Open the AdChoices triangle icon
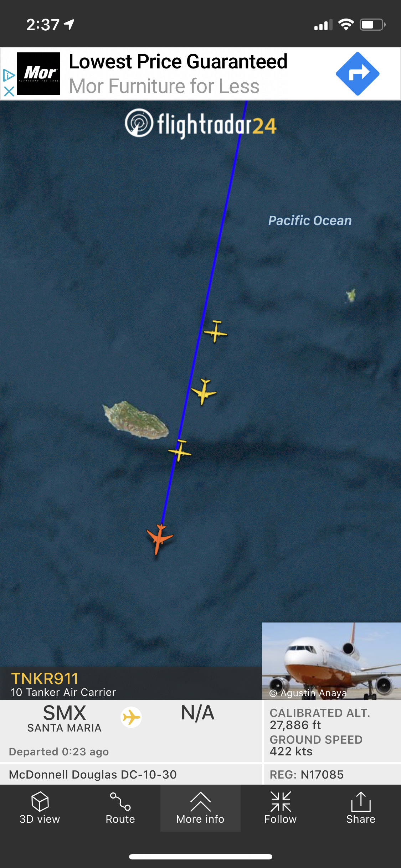This screenshot has width=401, height=868. click(x=9, y=76)
